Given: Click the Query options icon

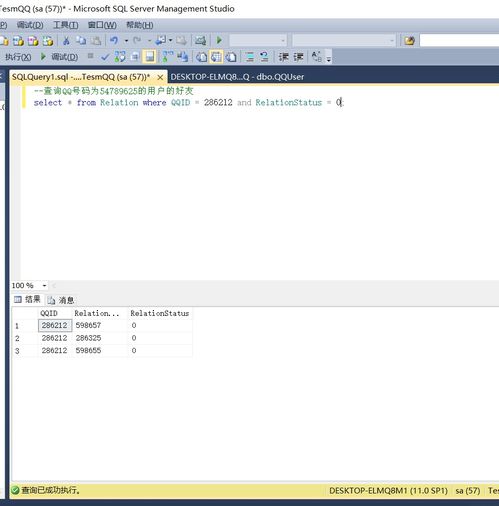Looking at the screenshot, I should point(135,57).
